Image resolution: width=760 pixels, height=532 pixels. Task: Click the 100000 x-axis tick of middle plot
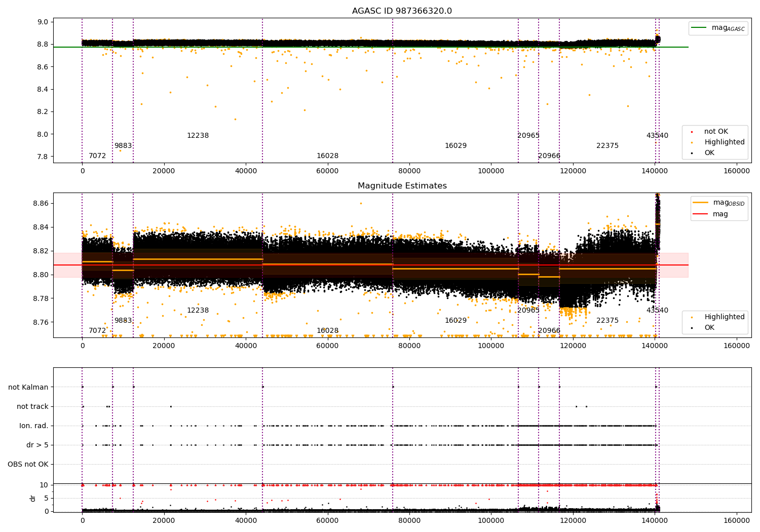[491, 346]
